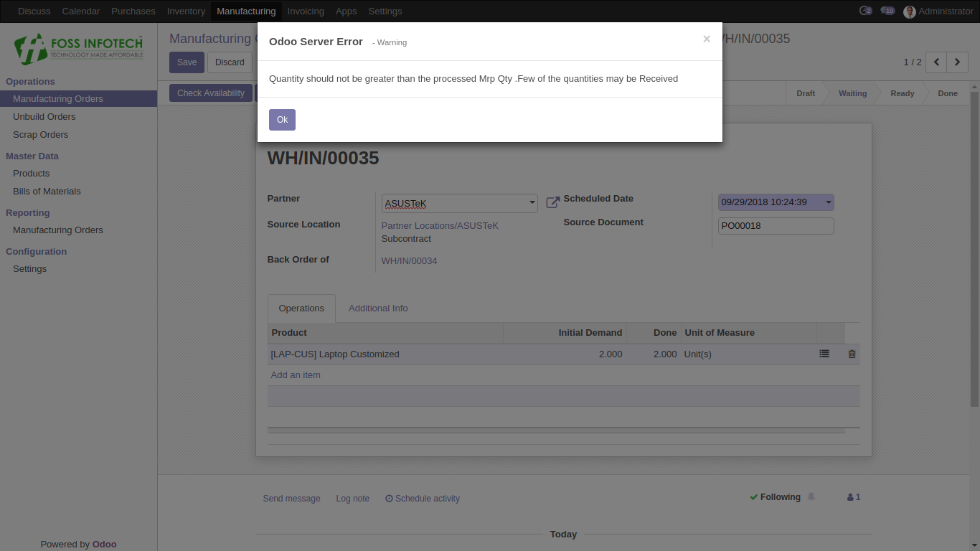
Task: Click the Source Document PO00018 field
Action: (x=776, y=226)
